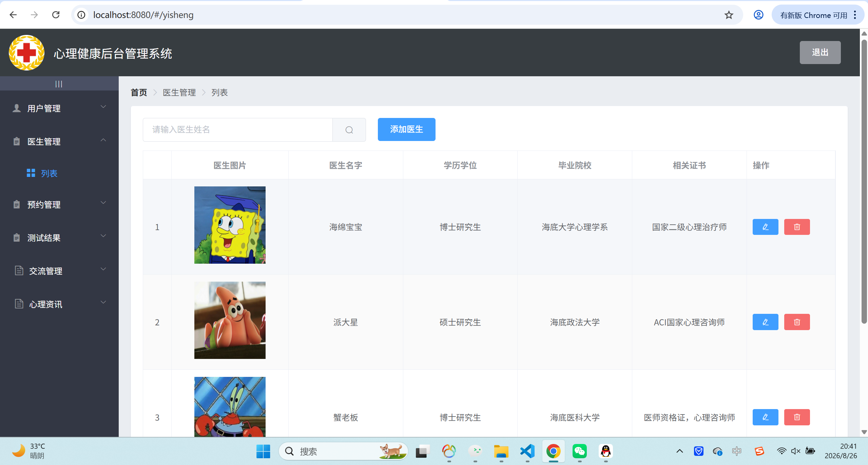The height and width of the screenshot is (465, 868).
Task: Click the 国家二级心理治疗师 certificate cell
Action: (689, 227)
